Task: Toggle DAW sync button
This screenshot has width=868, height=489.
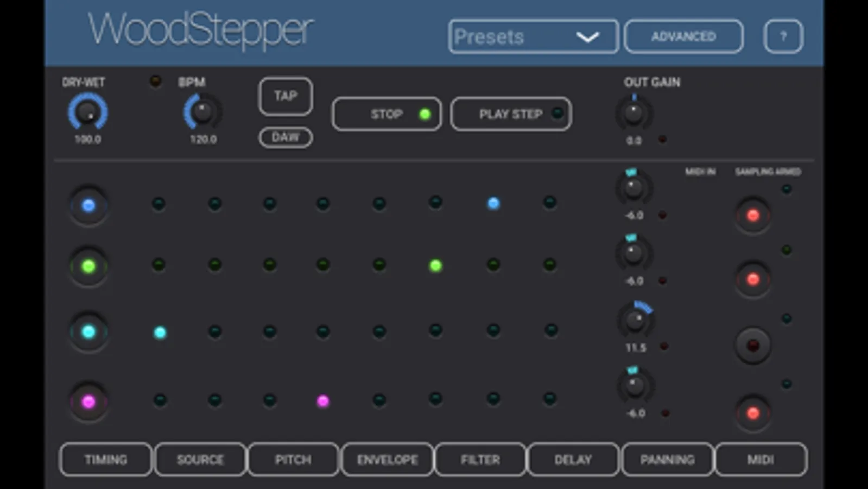Action: [x=286, y=137]
